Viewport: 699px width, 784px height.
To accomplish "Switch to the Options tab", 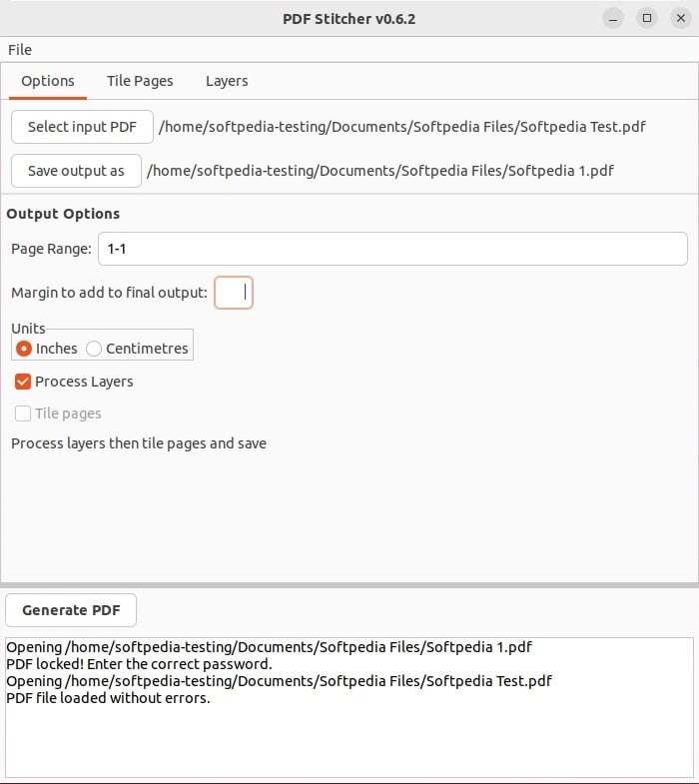I will (x=48, y=81).
